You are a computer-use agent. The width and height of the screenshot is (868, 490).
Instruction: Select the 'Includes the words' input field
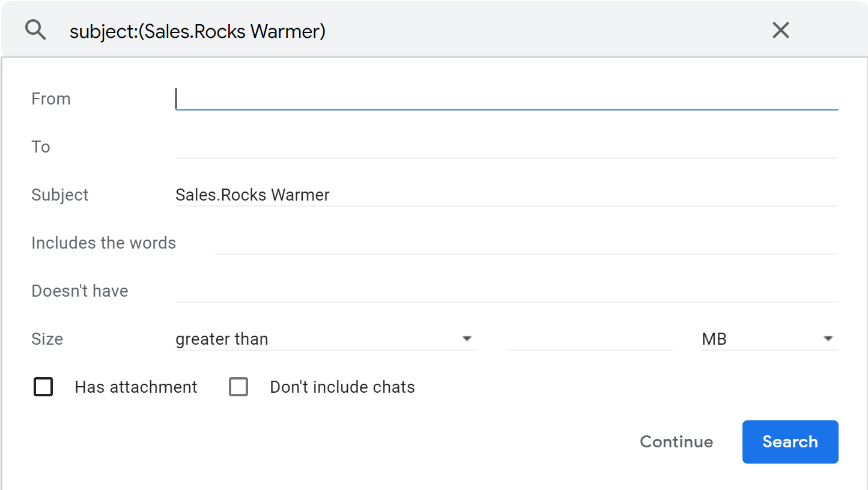pos(526,243)
